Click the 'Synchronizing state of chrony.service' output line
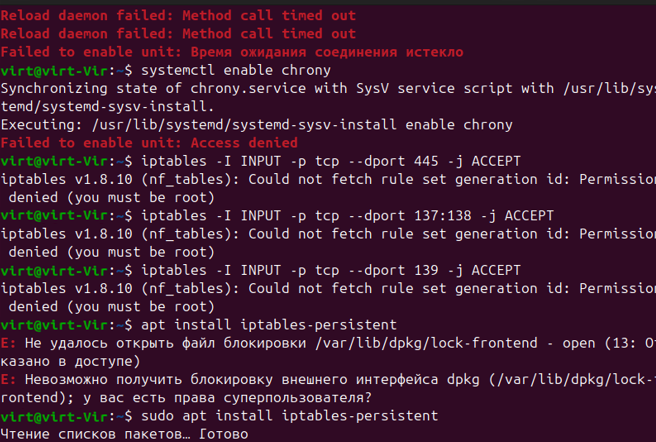Screen dimensions: 656x442 [328, 88]
